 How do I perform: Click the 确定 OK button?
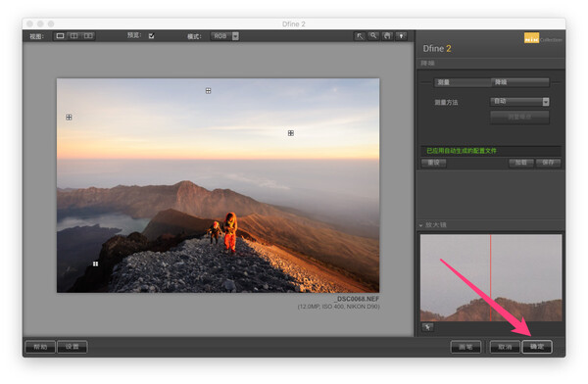(537, 347)
